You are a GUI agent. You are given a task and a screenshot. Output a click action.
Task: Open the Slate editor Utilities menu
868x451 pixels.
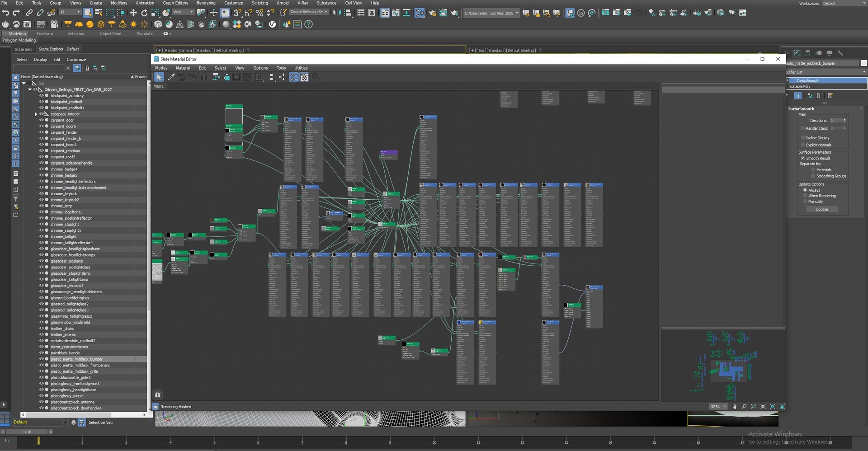[301, 68]
